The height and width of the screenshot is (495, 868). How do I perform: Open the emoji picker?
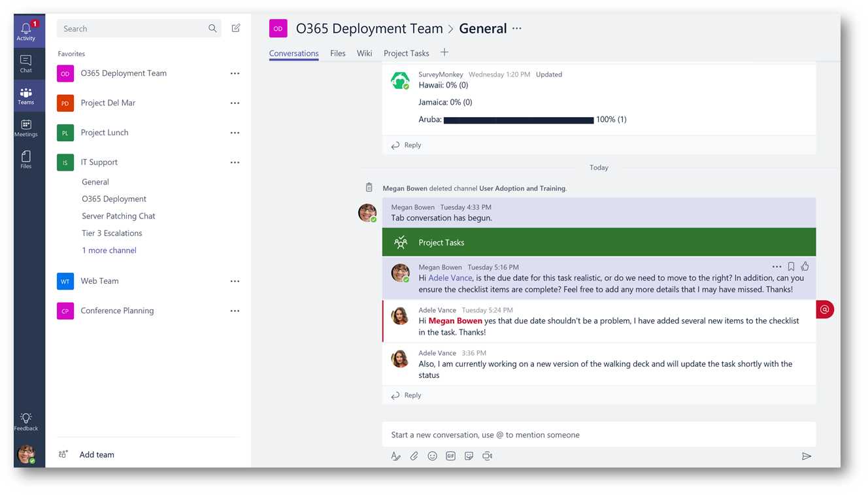coord(432,456)
